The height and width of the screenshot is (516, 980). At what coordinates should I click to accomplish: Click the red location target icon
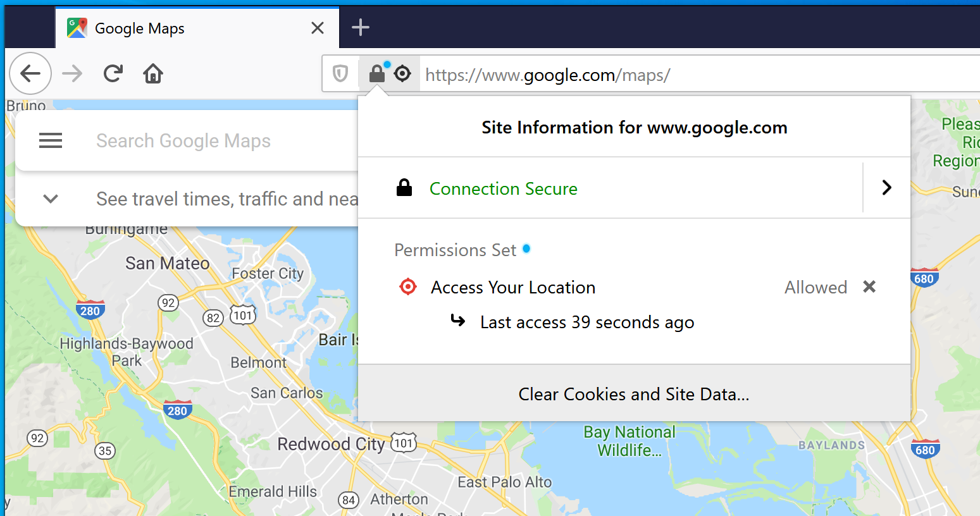point(408,287)
